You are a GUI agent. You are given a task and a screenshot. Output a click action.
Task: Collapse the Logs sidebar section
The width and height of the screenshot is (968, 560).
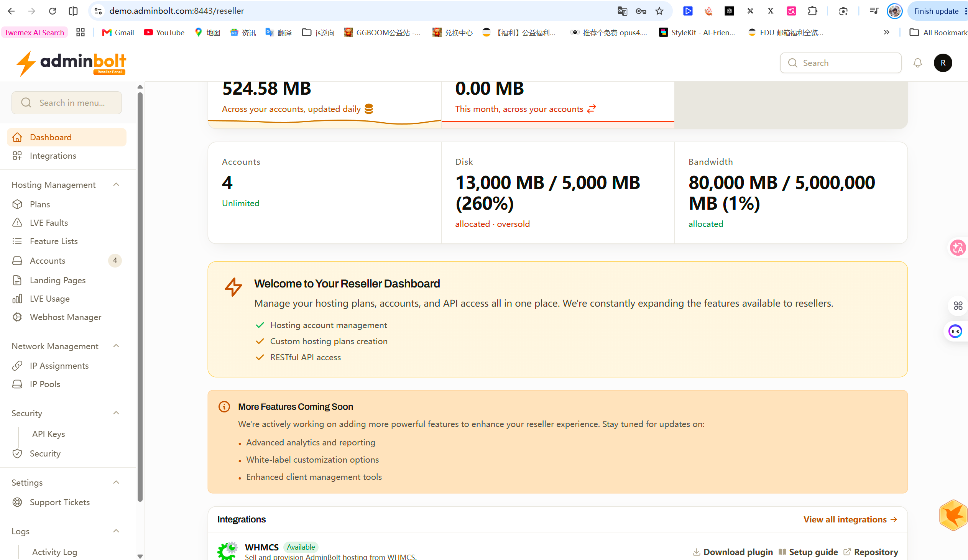point(116,531)
